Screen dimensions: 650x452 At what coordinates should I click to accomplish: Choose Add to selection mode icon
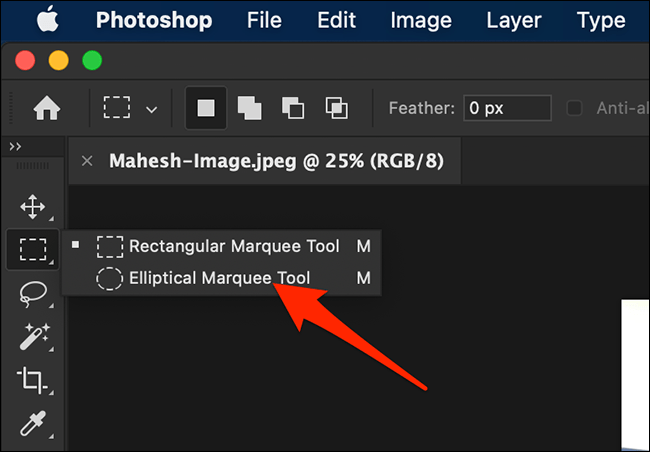(249, 108)
